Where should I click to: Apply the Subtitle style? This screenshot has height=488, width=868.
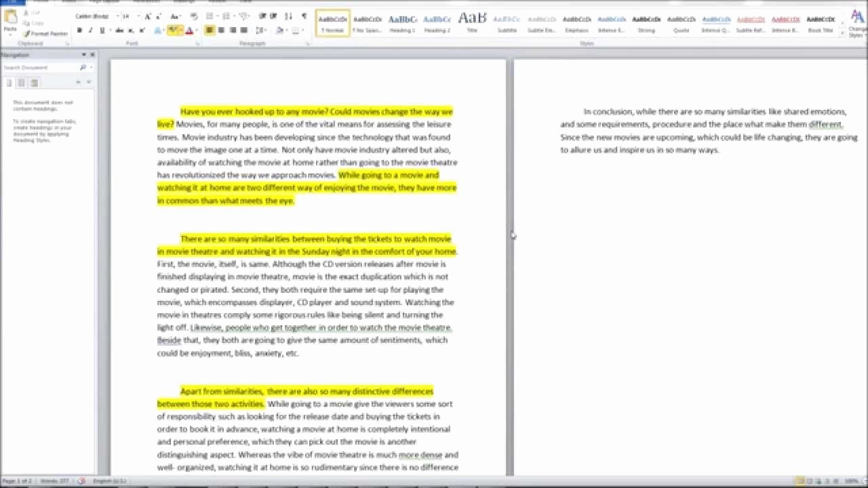[507, 22]
